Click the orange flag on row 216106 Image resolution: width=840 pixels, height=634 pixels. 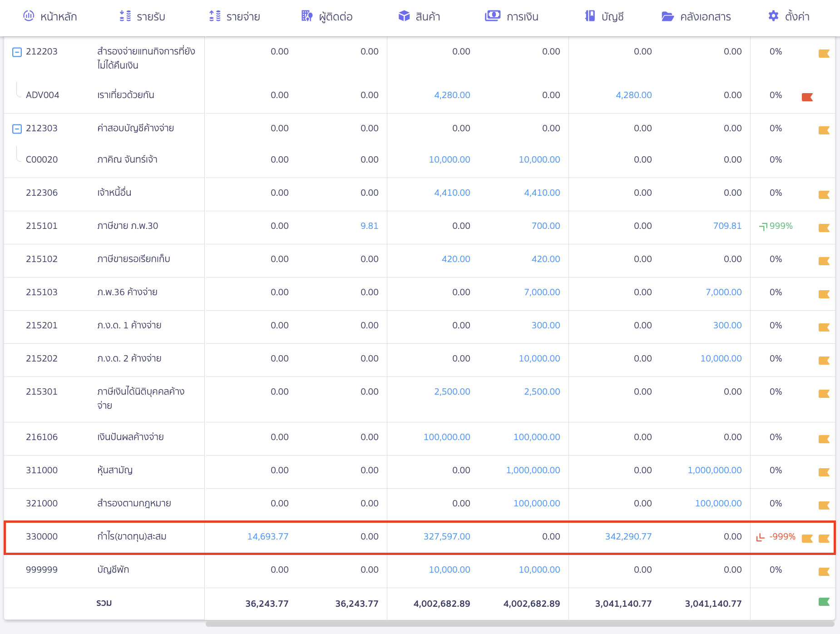click(824, 439)
